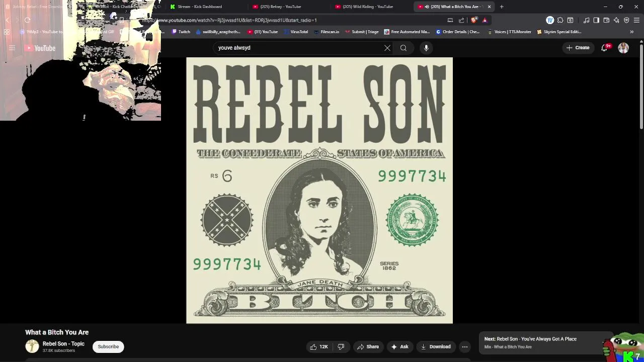Click the cast screen icon in address bar
The width and height of the screenshot is (644, 362).
coord(450,20)
